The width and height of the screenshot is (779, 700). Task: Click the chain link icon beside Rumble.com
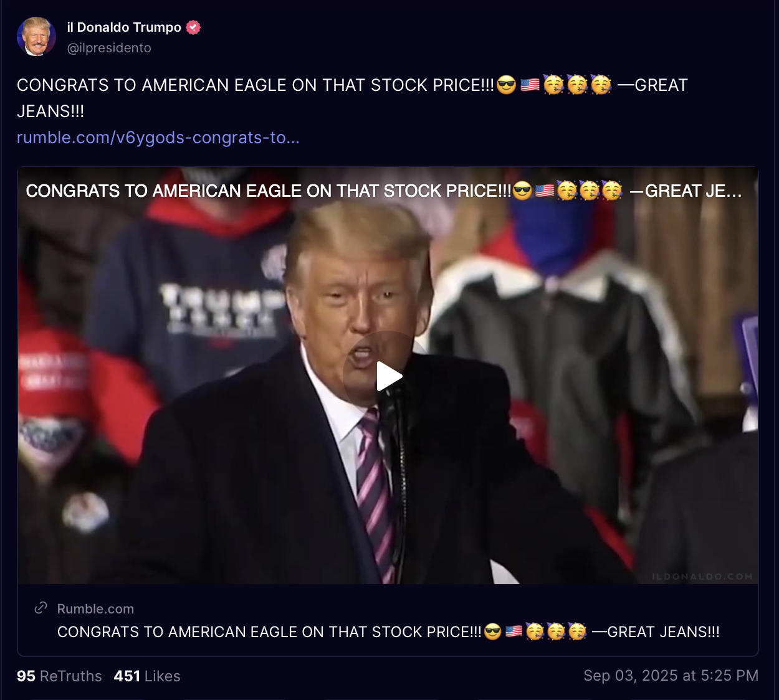click(x=41, y=608)
